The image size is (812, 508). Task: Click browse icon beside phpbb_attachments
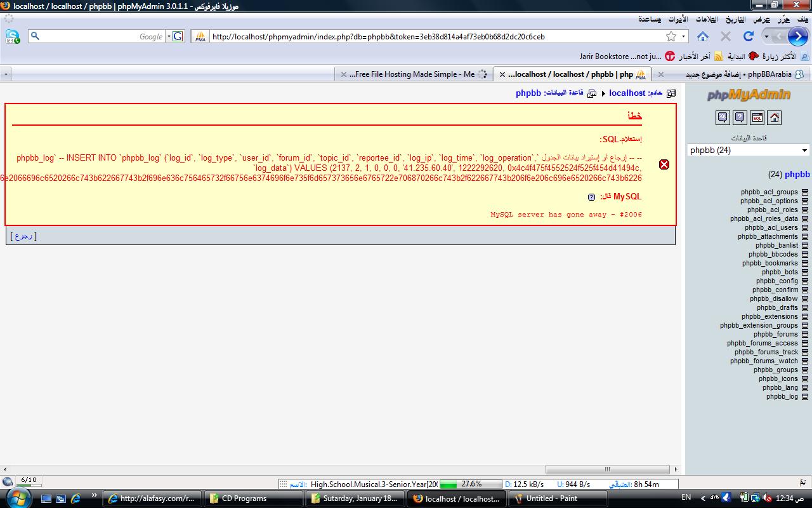click(x=804, y=237)
